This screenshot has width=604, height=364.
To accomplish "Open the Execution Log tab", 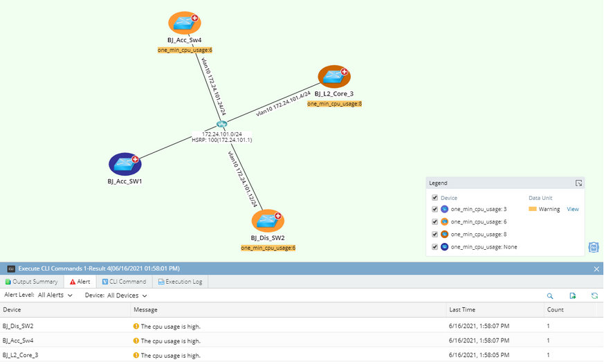I will (x=180, y=282).
